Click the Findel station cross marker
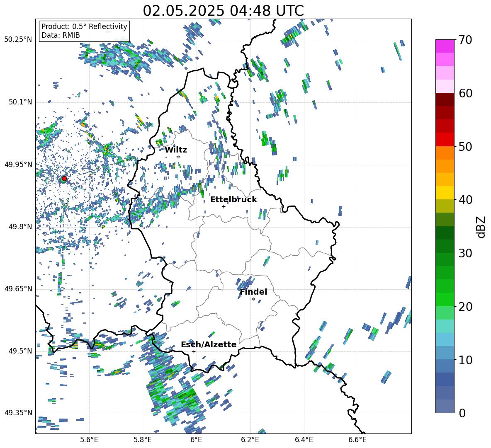The width and height of the screenshot is (491, 448). (253, 299)
